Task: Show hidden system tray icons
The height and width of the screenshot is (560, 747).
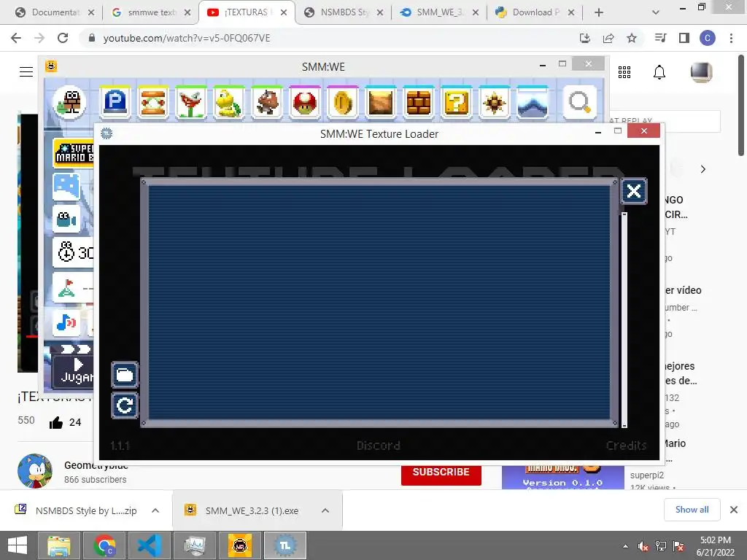Action: [625, 547]
